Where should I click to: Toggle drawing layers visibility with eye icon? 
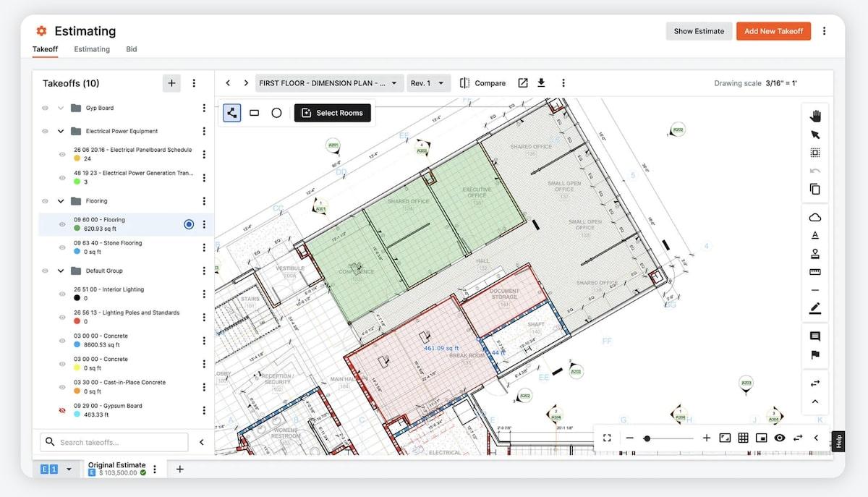pos(779,438)
